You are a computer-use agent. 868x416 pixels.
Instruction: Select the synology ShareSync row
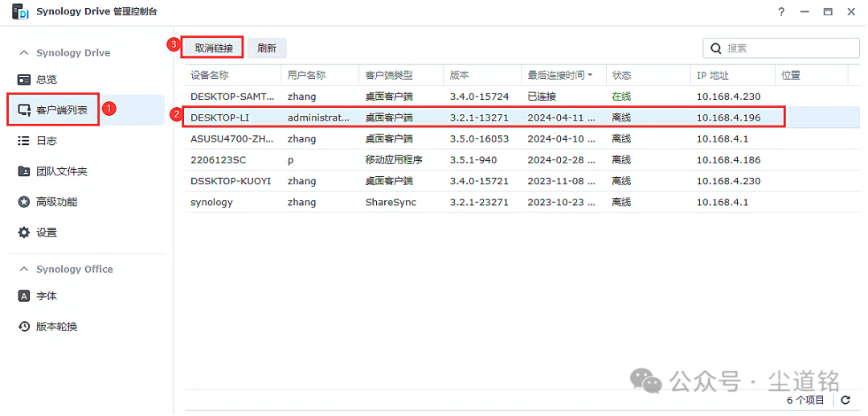tap(482, 202)
